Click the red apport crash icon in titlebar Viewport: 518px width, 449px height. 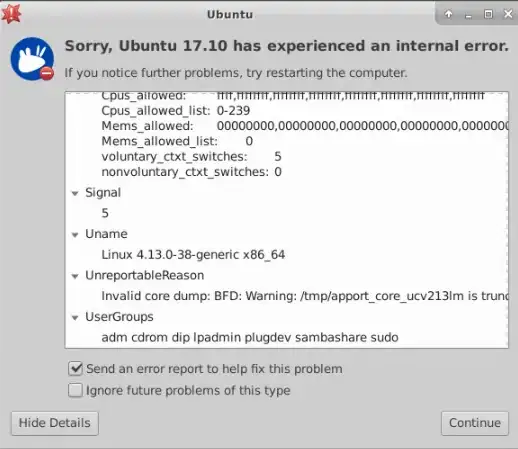click(11, 14)
